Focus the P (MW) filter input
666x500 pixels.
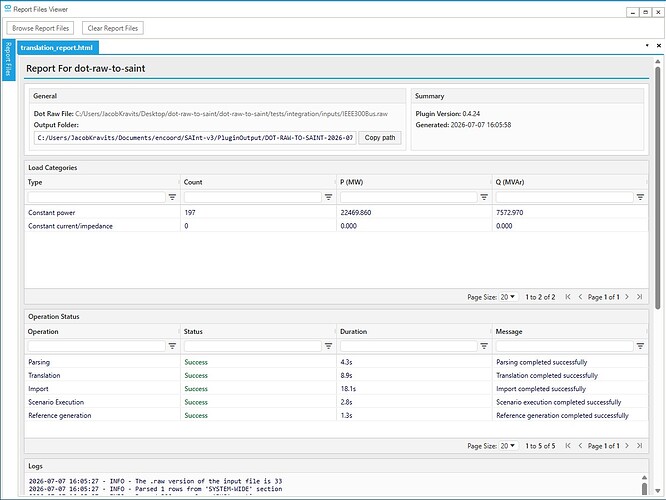(x=409, y=197)
